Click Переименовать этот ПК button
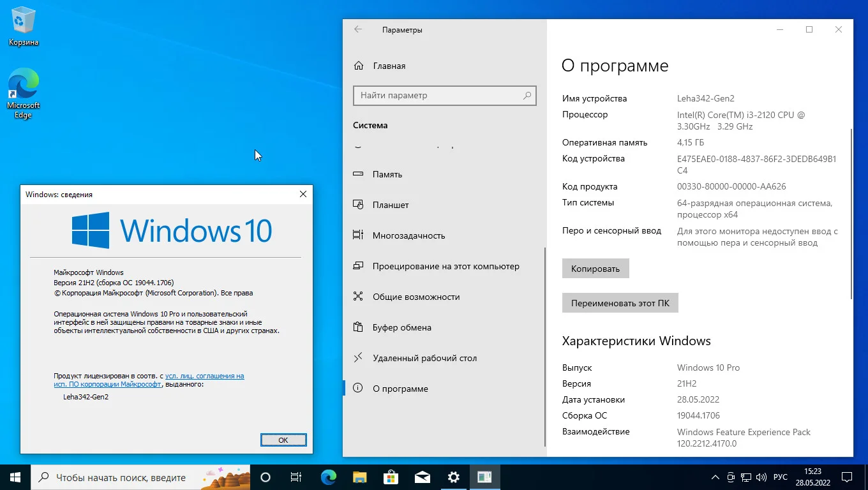The height and width of the screenshot is (490, 868). [x=620, y=303]
